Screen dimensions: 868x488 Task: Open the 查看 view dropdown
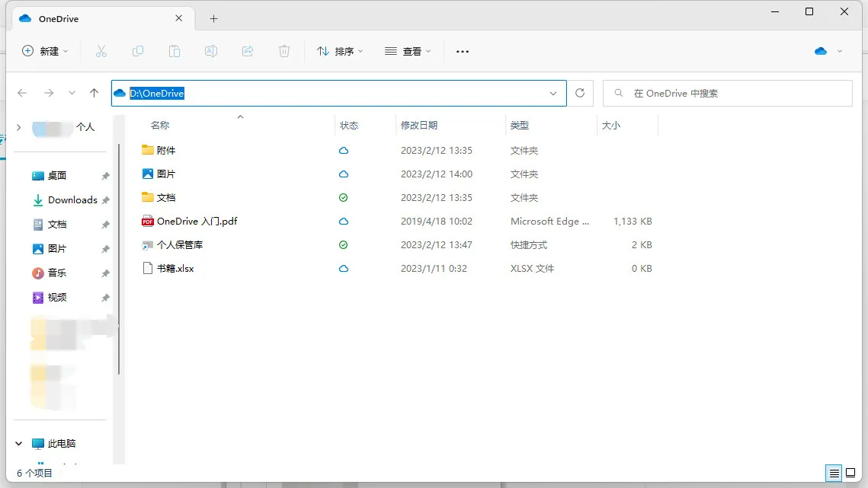pos(408,52)
